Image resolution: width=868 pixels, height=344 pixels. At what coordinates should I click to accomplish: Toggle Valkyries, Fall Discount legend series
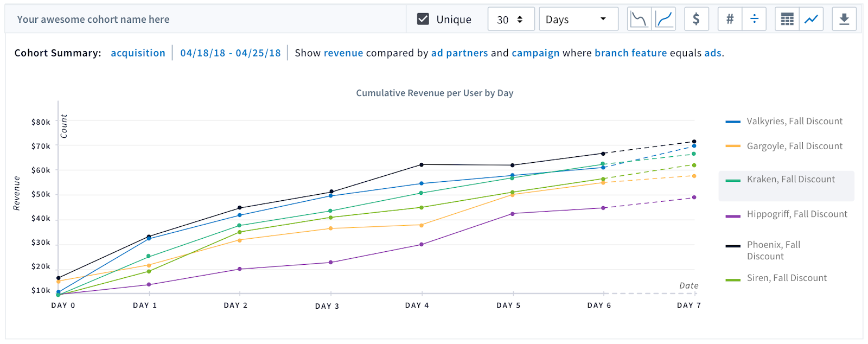tap(784, 122)
